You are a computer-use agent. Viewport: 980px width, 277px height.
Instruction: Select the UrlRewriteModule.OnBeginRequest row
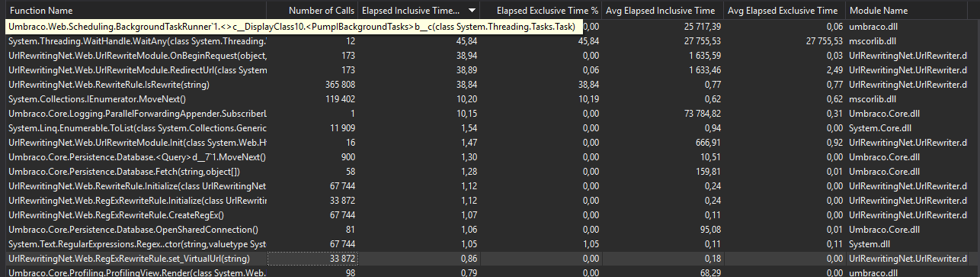490,55
